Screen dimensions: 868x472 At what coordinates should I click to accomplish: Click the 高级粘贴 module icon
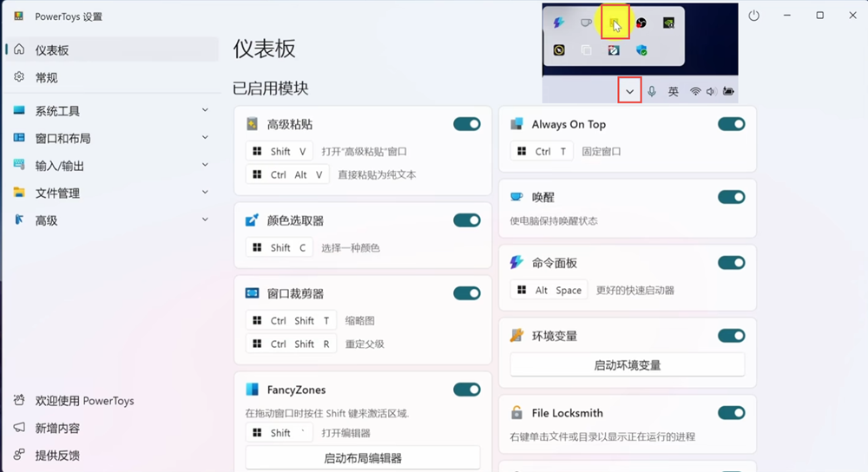tap(252, 124)
